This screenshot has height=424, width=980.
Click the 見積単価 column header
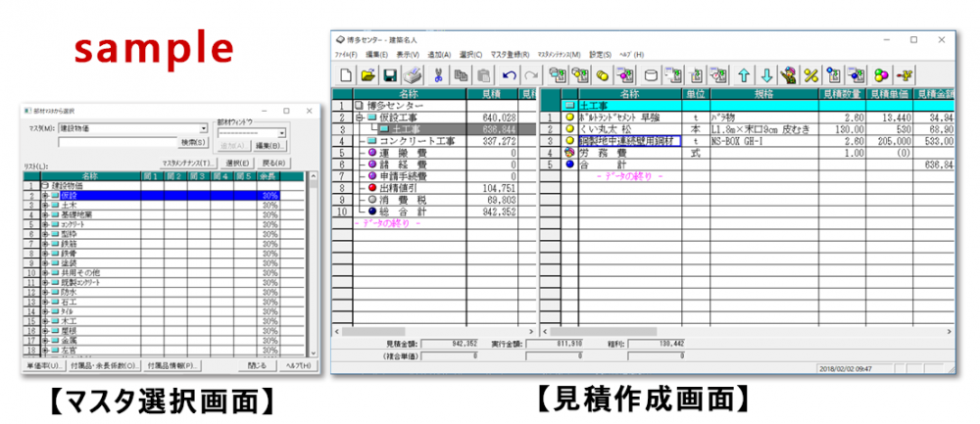[x=891, y=94]
